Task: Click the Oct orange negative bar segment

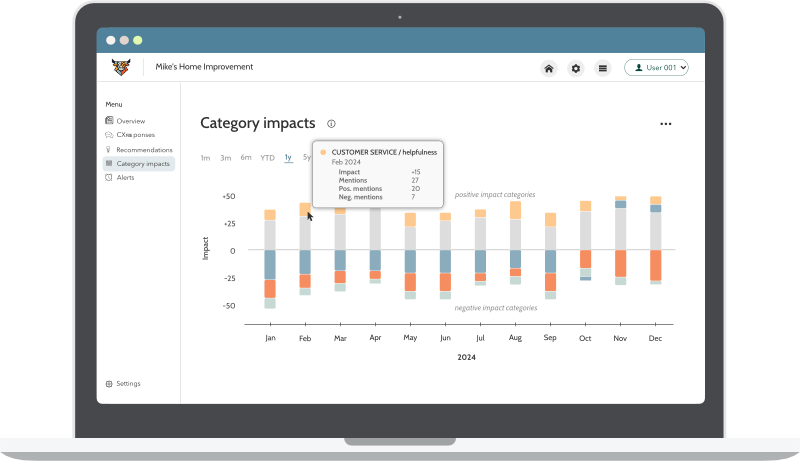Action: pyautogui.click(x=585, y=259)
